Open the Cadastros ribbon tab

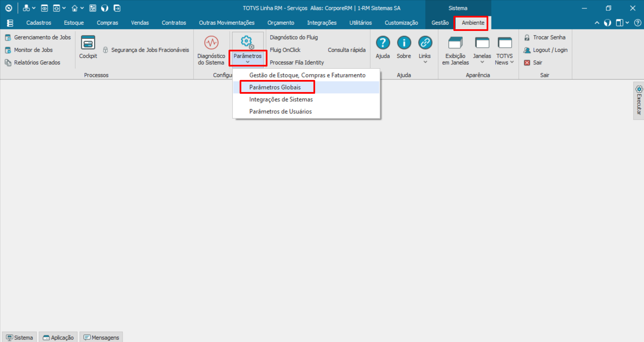coord(39,23)
